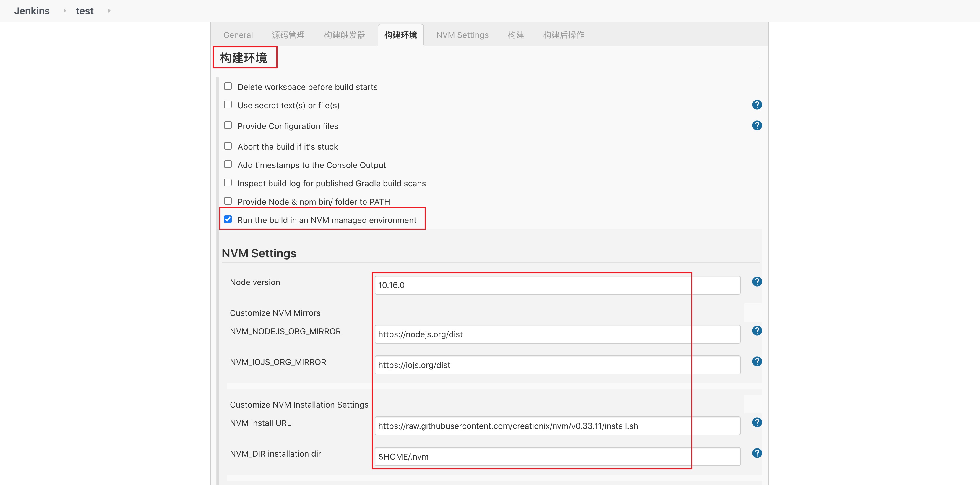980x485 pixels.
Task: Show help for Node version field
Action: [757, 282]
